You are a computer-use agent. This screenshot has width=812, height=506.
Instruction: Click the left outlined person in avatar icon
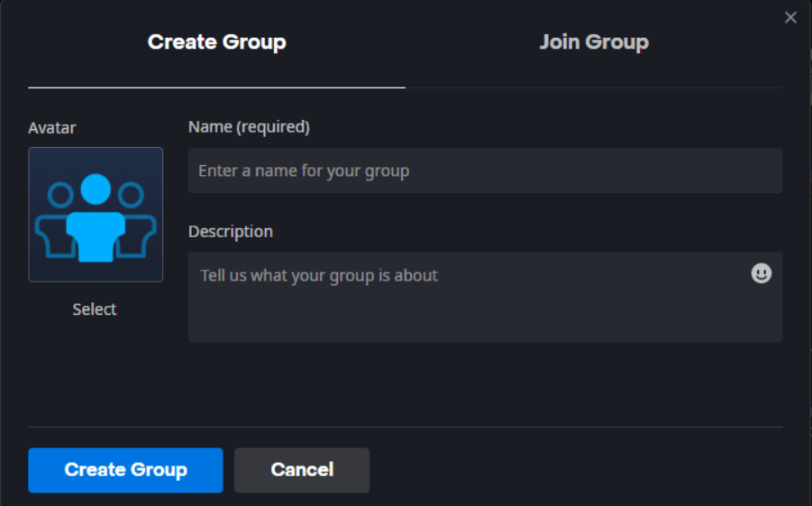point(54,221)
